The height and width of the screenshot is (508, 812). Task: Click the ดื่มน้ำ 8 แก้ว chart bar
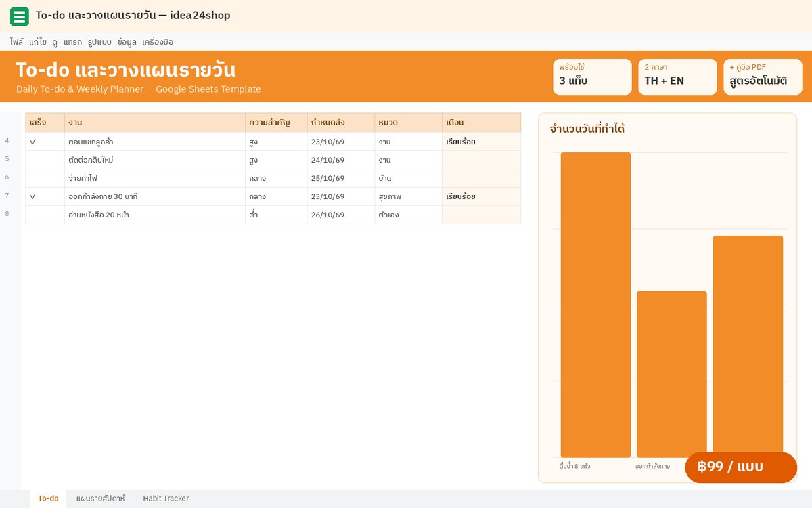click(x=595, y=305)
